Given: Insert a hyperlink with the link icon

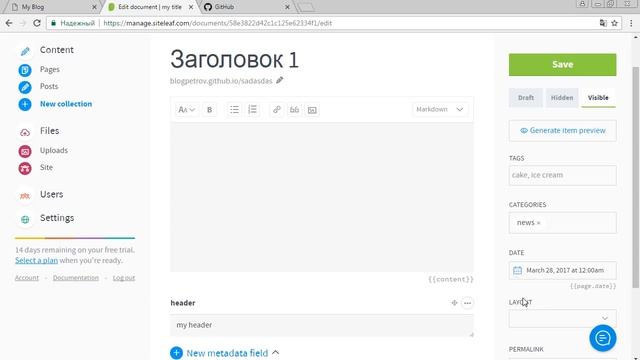Looking at the screenshot, I should tap(277, 109).
